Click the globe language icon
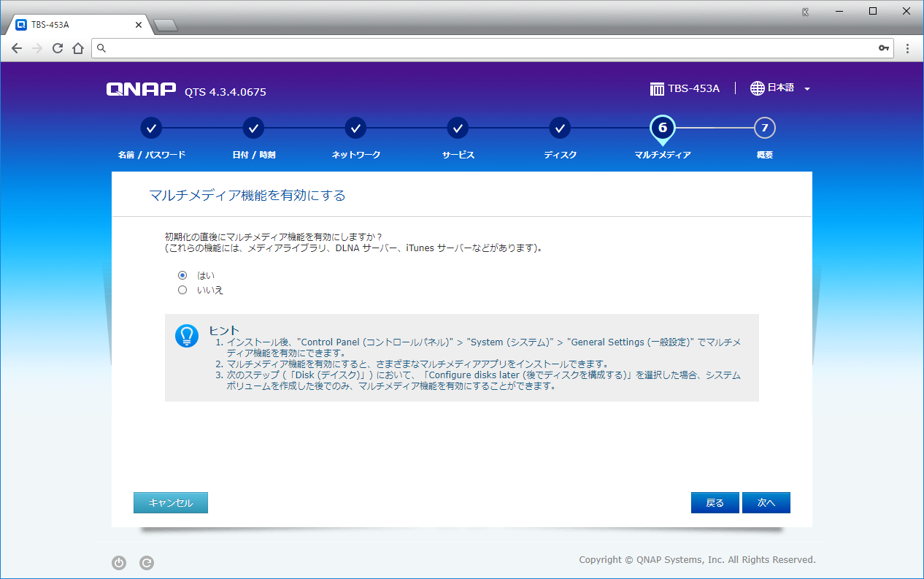Screen dimensions: 924x579 [757, 88]
